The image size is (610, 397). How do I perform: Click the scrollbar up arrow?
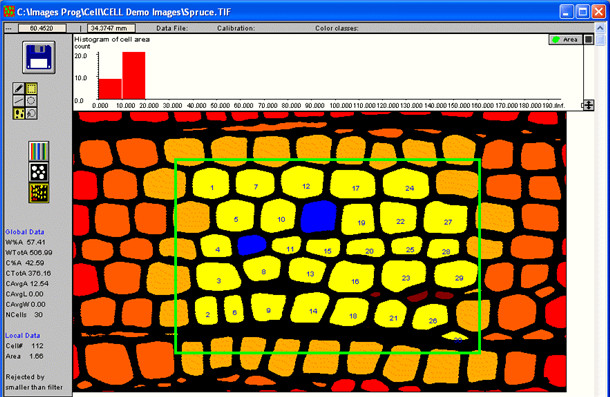(601, 28)
